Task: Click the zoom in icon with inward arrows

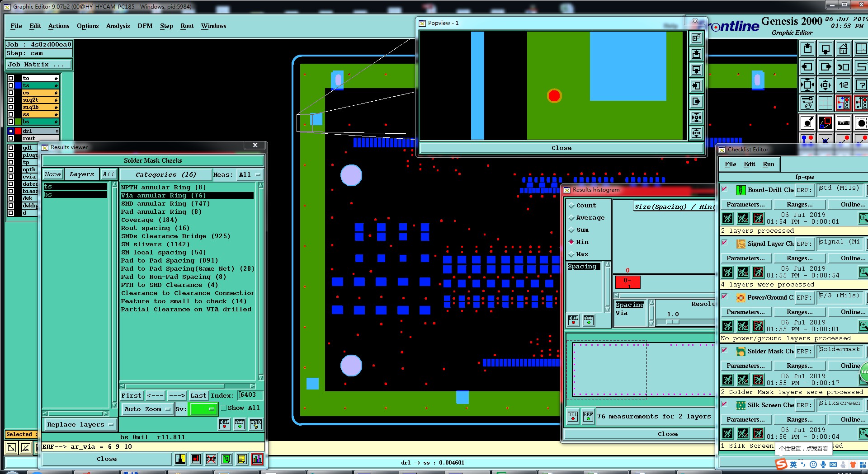Action: 807,85
